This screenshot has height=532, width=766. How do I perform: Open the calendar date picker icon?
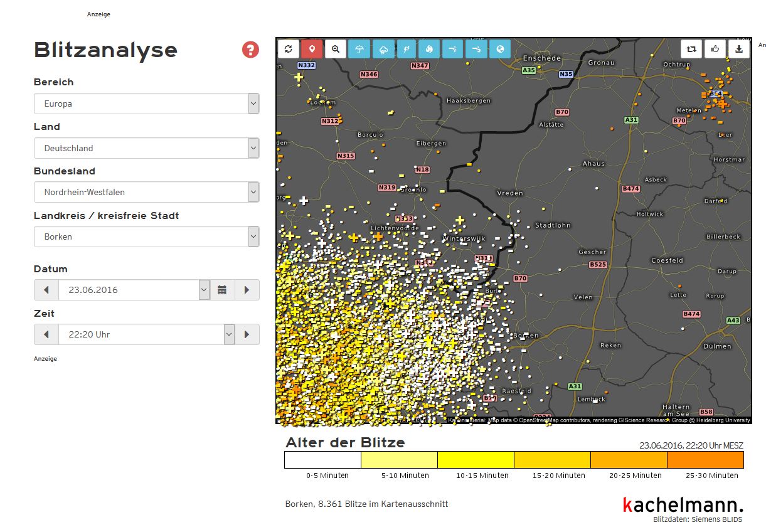[x=222, y=290]
